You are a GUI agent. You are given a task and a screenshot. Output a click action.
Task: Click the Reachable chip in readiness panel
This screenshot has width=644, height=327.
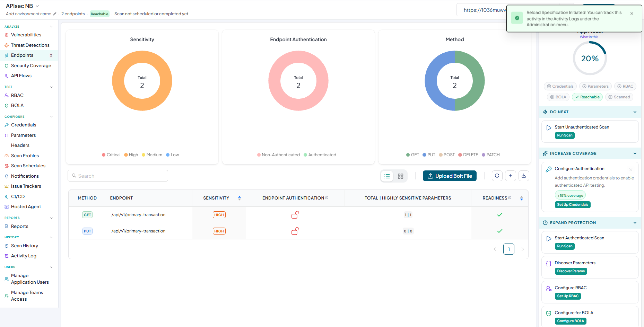pos(587,97)
